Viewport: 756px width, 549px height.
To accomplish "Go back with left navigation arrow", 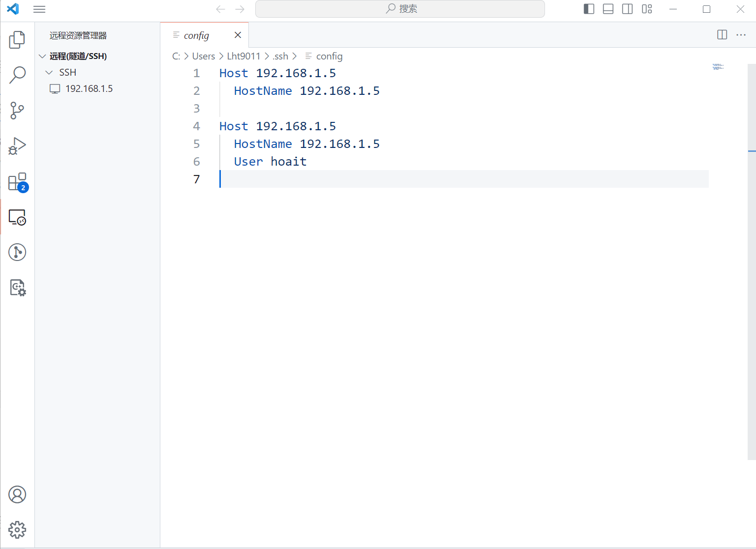I will tap(220, 9).
